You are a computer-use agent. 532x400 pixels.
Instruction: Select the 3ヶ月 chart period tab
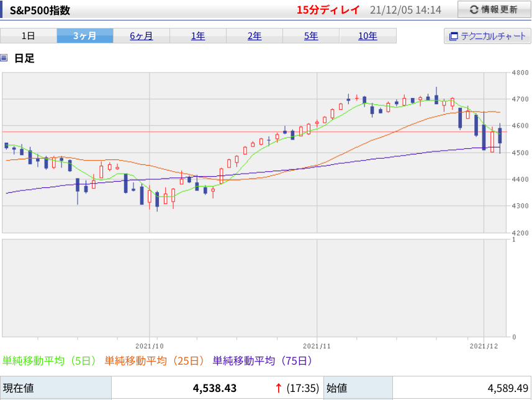[85, 35]
